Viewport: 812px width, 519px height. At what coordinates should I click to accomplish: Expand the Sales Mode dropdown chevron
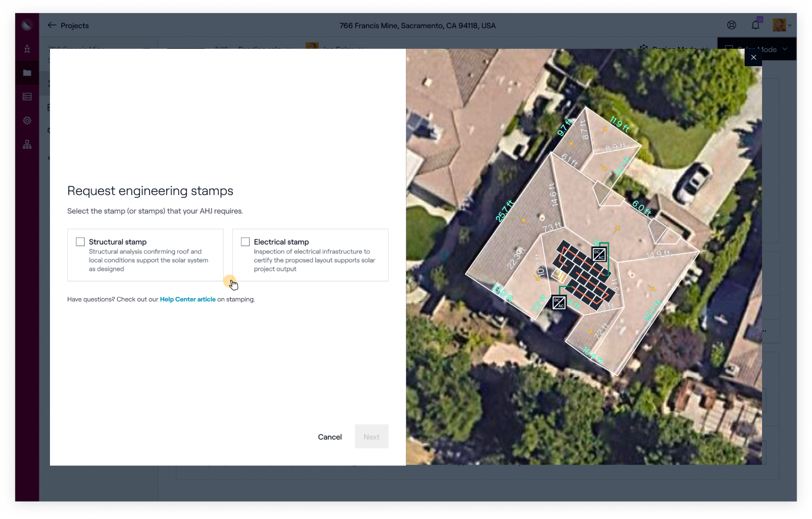click(785, 49)
